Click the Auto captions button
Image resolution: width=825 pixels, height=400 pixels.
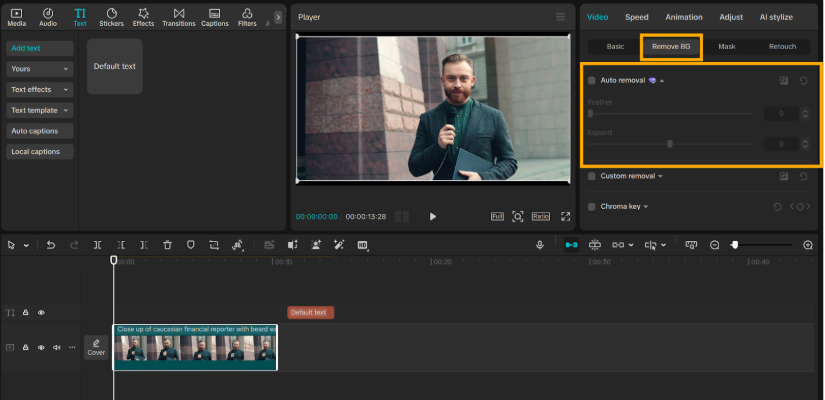point(40,131)
